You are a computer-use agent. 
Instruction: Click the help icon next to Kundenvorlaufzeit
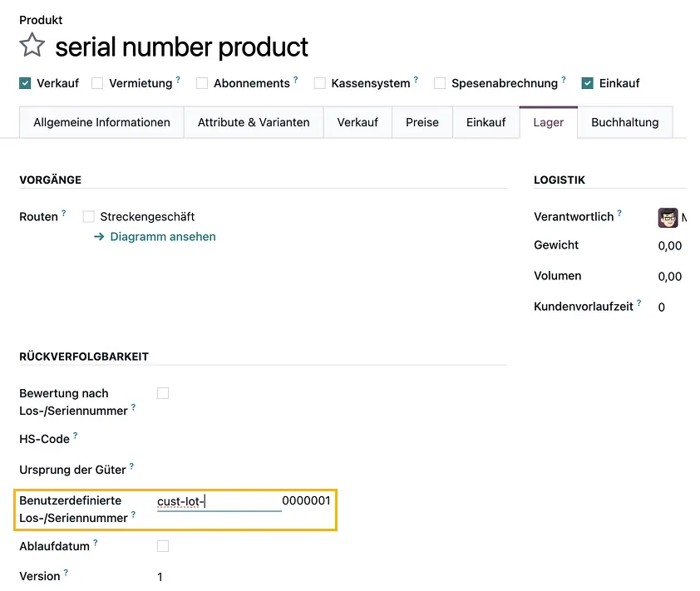coord(638,301)
